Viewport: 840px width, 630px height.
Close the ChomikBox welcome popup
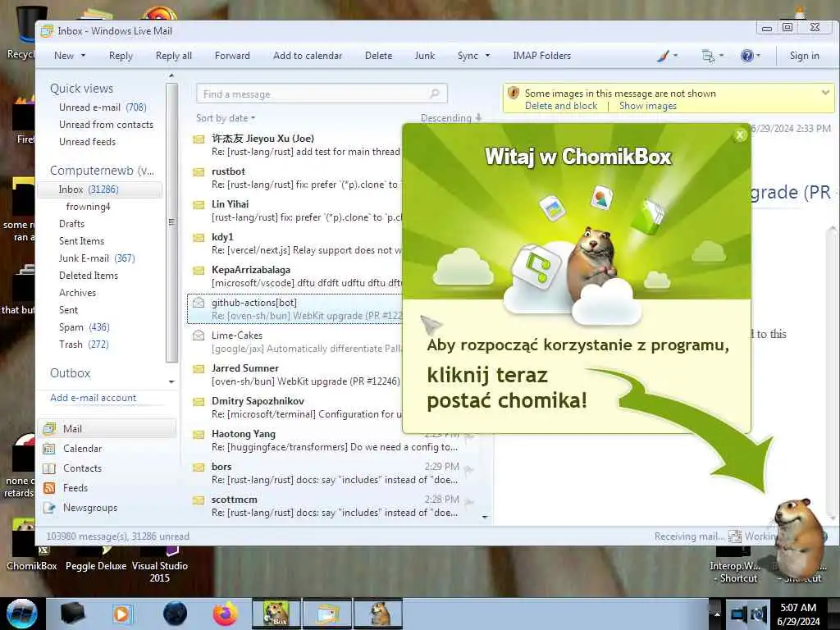pos(741,135)
